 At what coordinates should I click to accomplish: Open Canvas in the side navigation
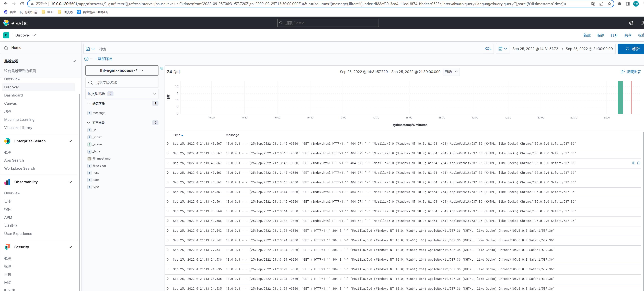pyautogui.click(x=10, y=103)
